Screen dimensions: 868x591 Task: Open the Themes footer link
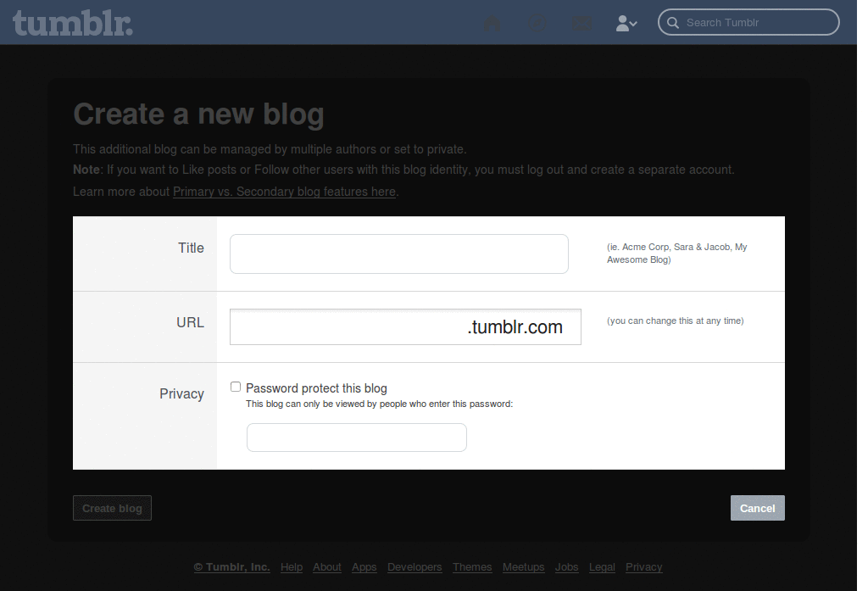pos(472,567)
